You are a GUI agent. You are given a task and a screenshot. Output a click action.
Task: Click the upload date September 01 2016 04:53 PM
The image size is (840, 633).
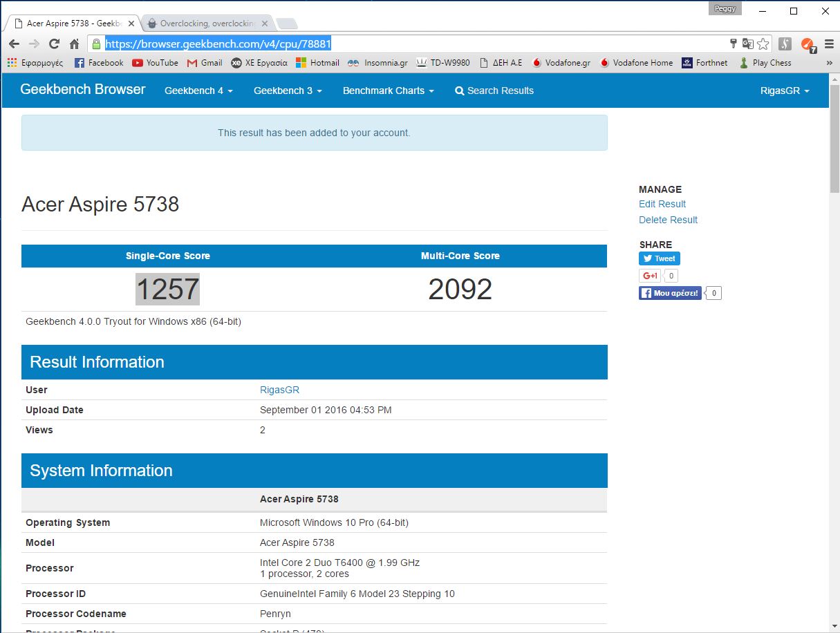tap(326, 410)
